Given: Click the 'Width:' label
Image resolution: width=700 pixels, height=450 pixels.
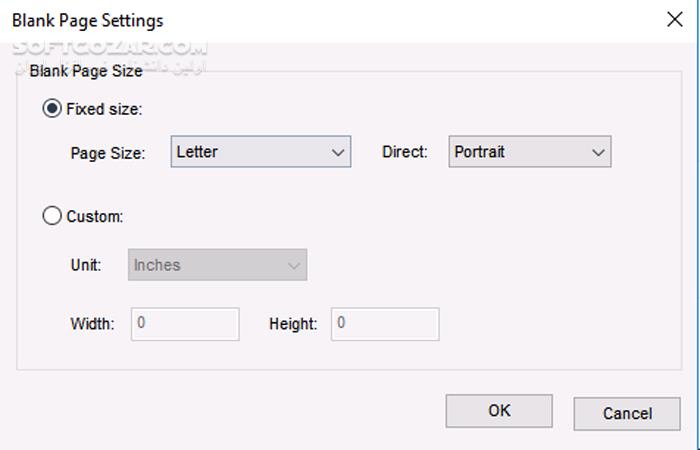Looking at the screenshot, I should point(92,324).
